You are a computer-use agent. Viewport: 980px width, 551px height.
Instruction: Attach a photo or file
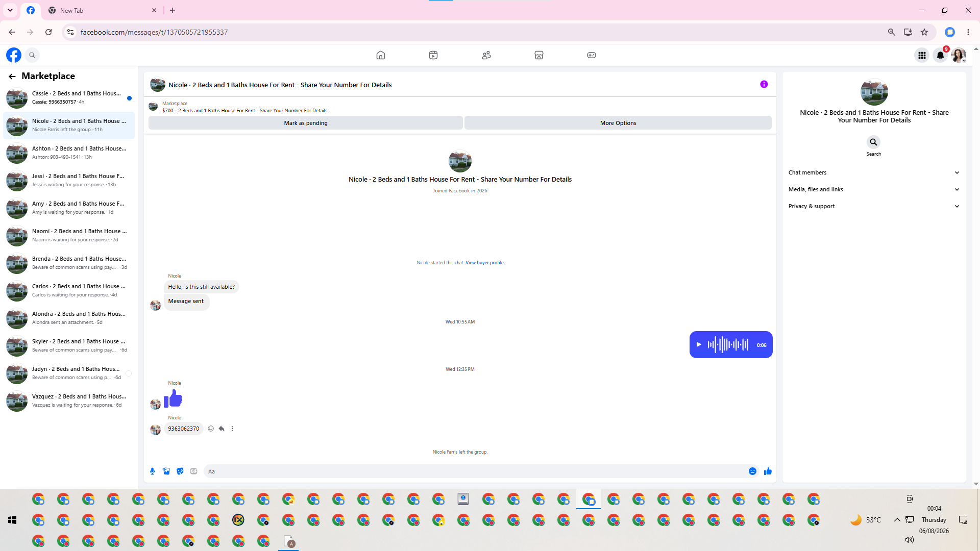click(166, 471)
